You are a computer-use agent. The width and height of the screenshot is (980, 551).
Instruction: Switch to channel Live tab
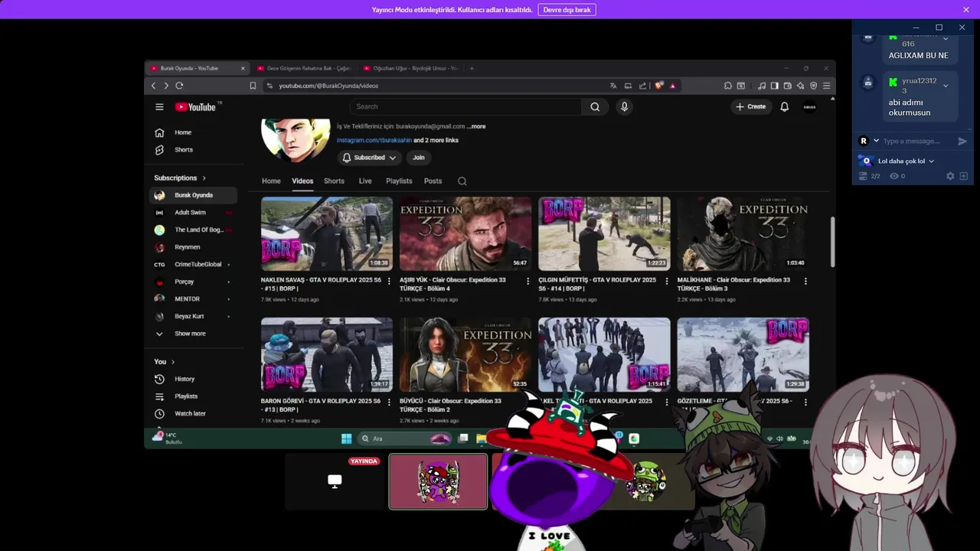(365, 181)
